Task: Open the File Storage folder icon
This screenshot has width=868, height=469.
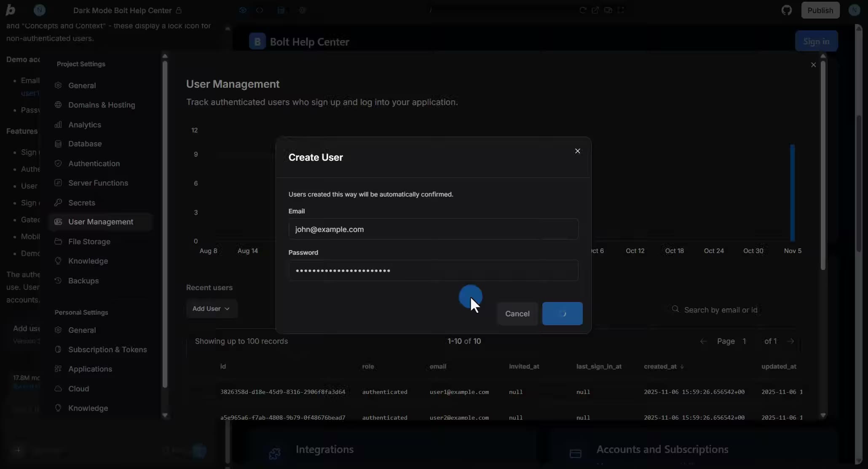Action: click(x=58, y=241)
